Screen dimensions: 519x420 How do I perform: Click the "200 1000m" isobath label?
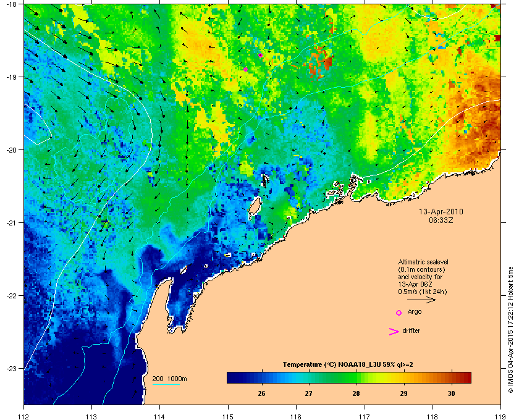[169, 379]
